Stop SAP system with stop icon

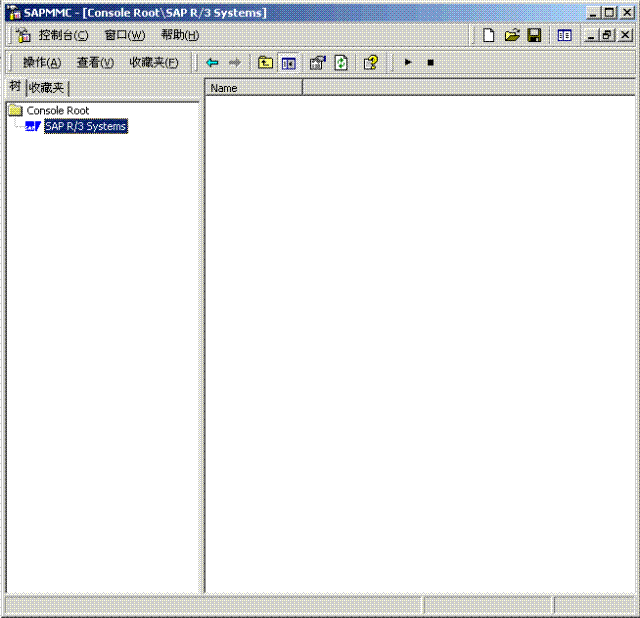tap(430, 62)
